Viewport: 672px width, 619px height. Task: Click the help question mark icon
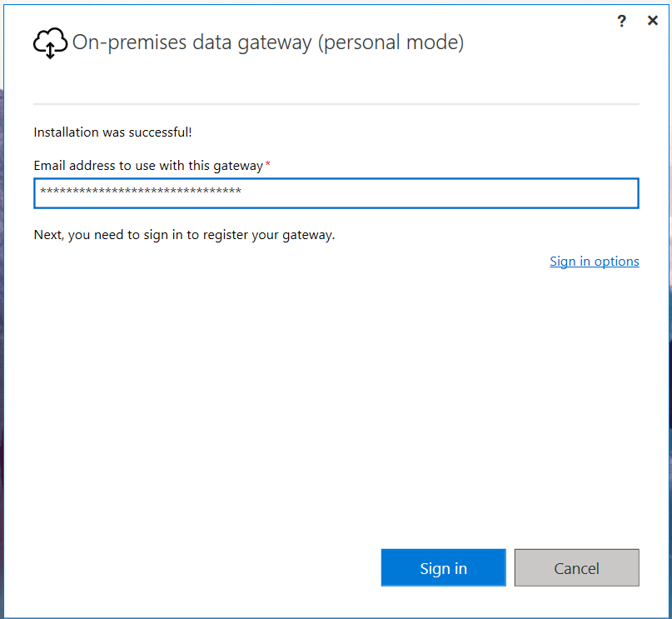[621, 22]
